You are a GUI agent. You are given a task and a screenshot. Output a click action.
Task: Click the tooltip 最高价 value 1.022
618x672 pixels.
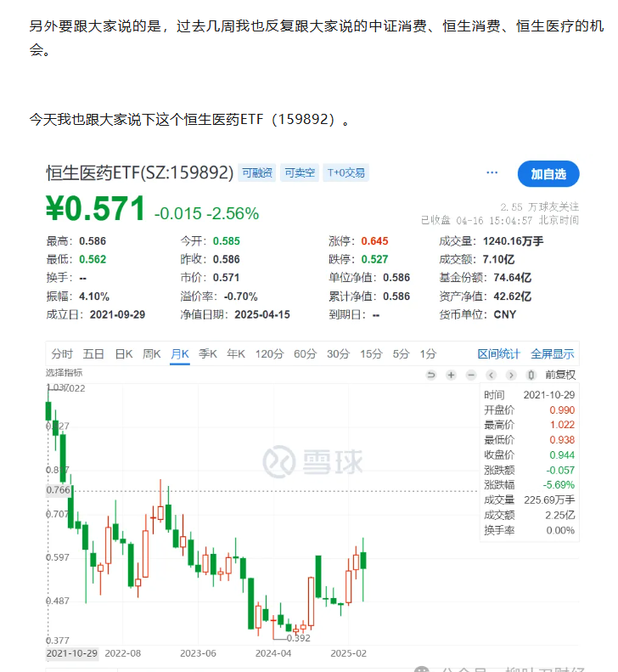pyautogui.click(x=562, y=425)
